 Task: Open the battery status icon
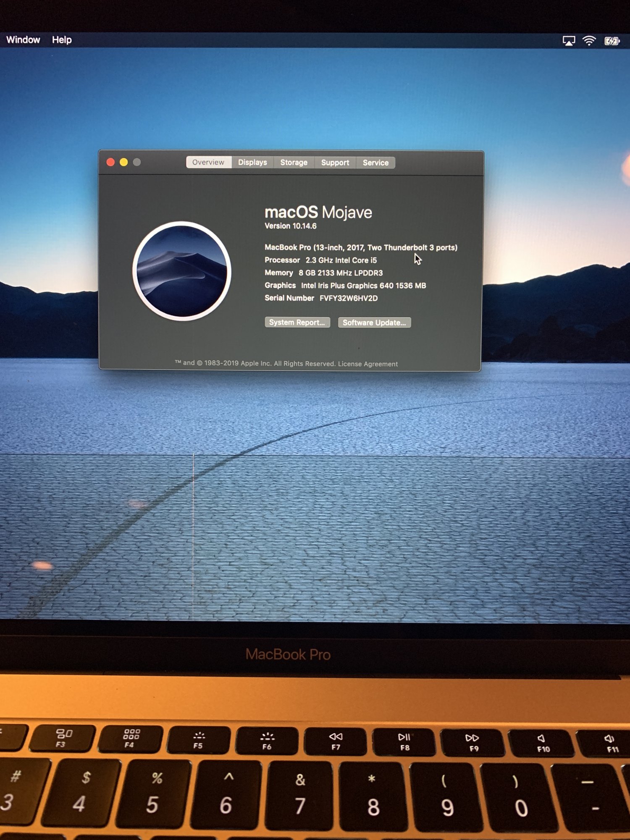[612, 41]
